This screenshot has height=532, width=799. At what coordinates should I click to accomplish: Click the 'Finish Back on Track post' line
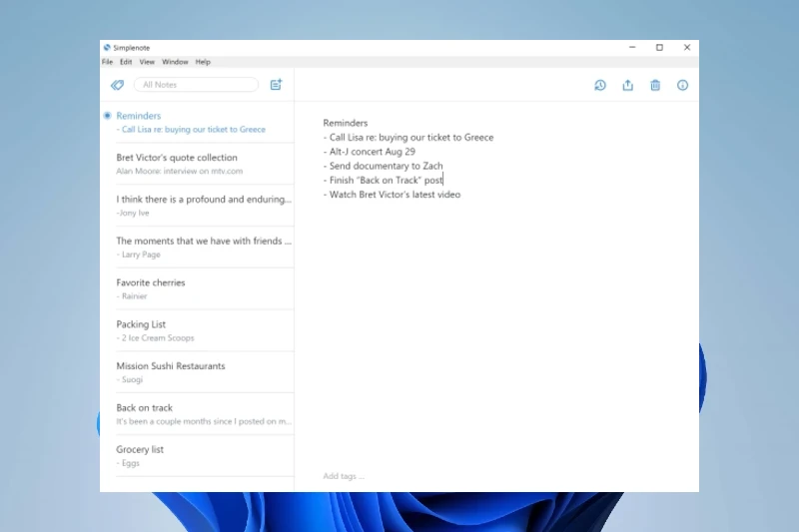[383, 180]
